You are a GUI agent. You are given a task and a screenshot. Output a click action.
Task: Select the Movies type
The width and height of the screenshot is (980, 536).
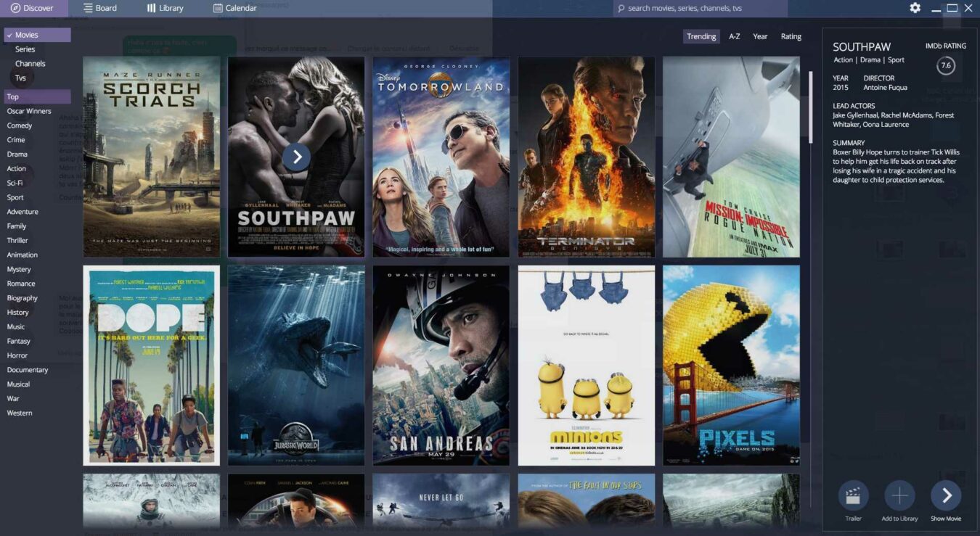click(x=37, y=35)
